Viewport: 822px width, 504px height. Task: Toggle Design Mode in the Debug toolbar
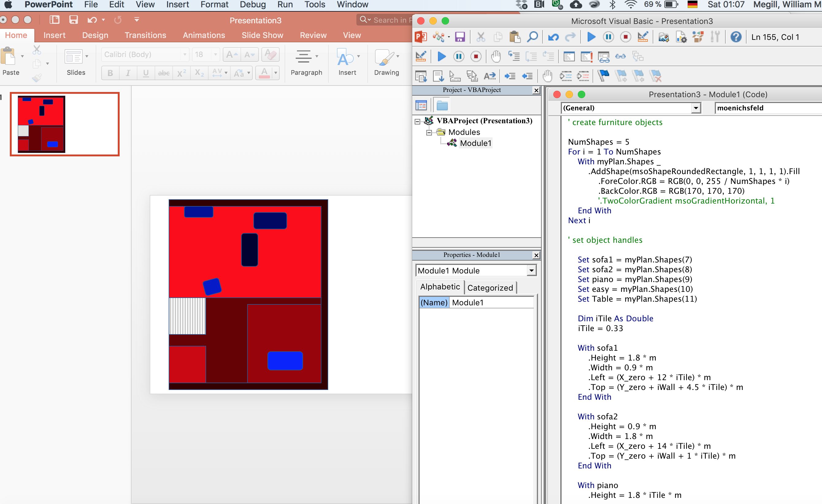421,56
